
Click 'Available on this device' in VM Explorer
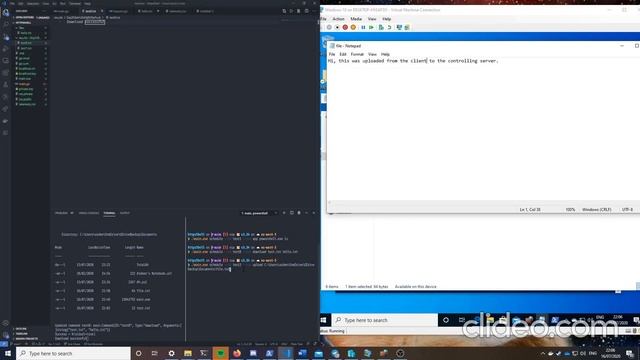coord(416,287)
